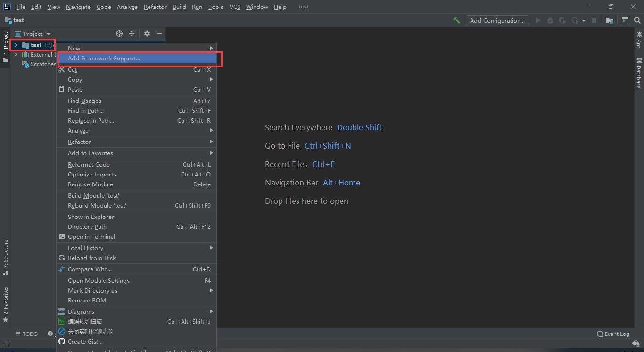644x352 pixels.
Task: Select Directory Path menu entry
Action: (136, 226)
